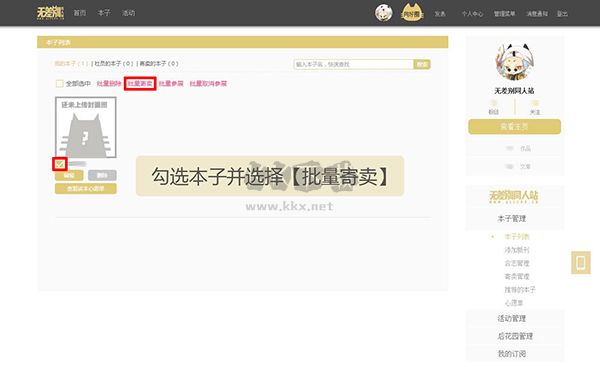Click the grey cat placeholder cover image
The width and height of the screenshot is (600, 367).
coord(86,127)
